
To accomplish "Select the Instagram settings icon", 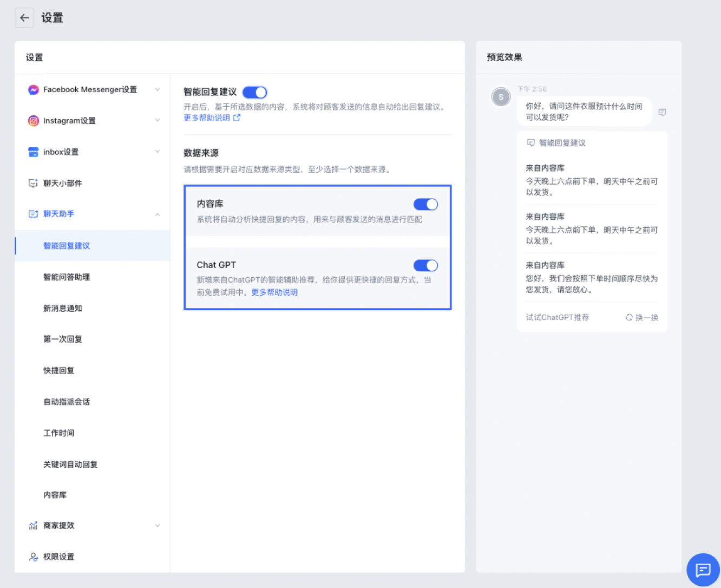I will point(33,121).
